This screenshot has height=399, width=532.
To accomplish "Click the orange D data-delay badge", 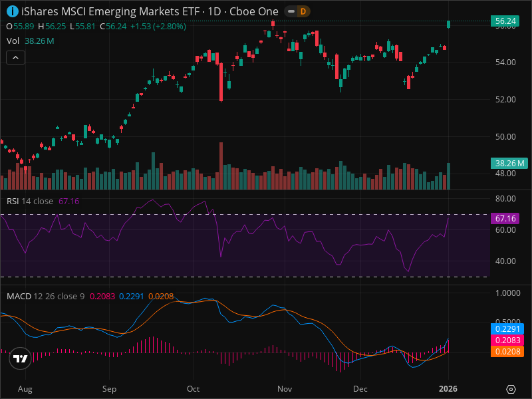I will click(303, 11).
